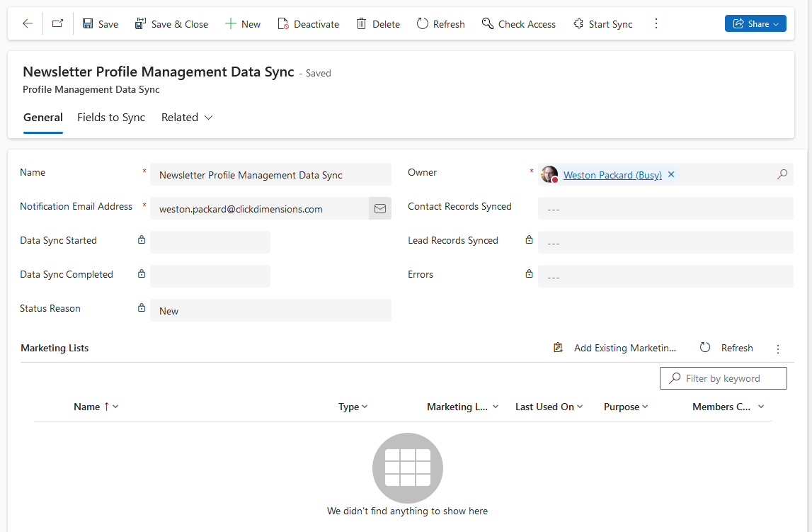This screenshot has width=812, height=532.
Task: Click the Data Sync Started field
Action: [210, 242]
